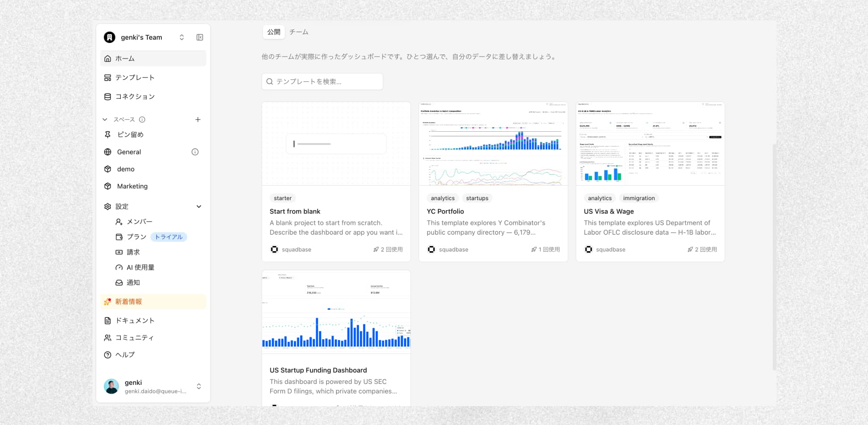
Task: Open genki's Team switcher
Action: tap(144, 37)
